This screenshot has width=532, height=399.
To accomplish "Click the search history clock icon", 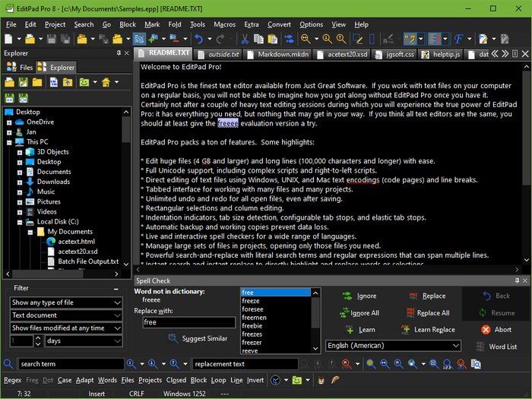I will [275, 380].
